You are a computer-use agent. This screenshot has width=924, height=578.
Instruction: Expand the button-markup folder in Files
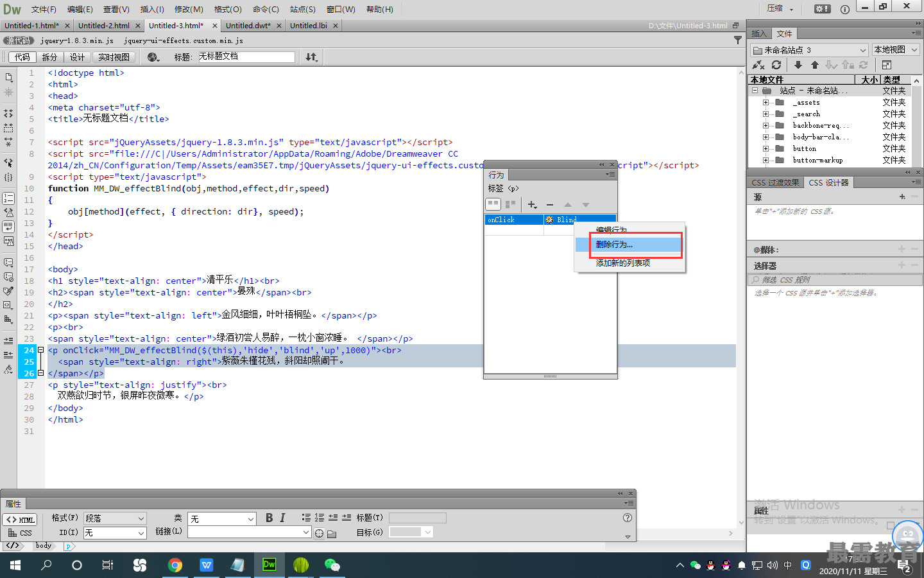click(766, 161)
